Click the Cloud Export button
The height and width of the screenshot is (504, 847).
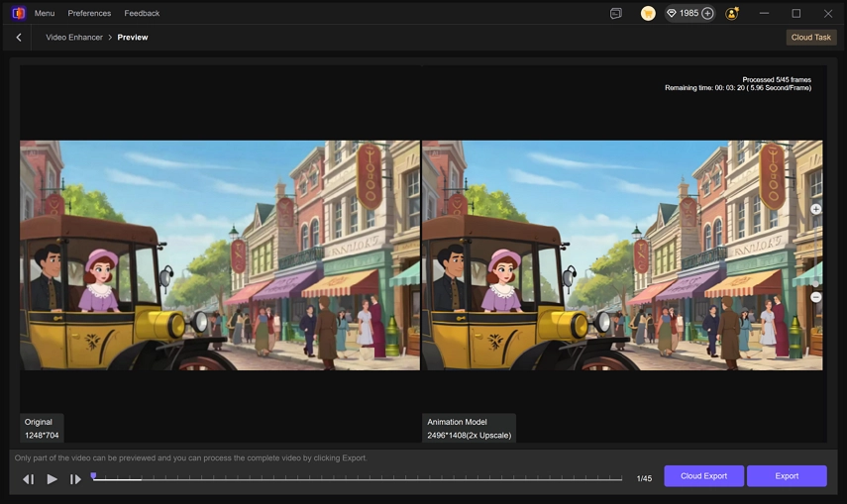703,476
